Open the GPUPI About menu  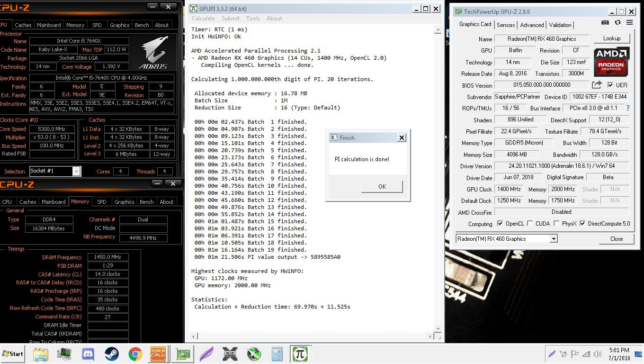coord(274,18)
